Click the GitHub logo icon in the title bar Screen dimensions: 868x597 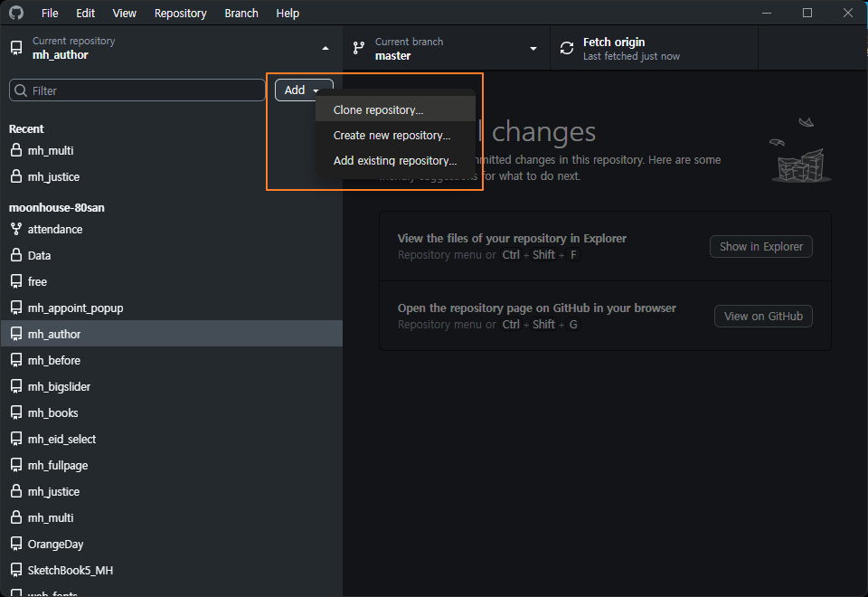pyautogui.click(x=16, y=12)
